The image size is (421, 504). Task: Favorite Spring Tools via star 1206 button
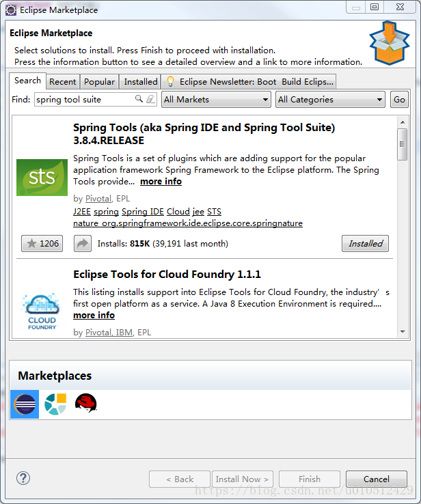tap(42, 243)
